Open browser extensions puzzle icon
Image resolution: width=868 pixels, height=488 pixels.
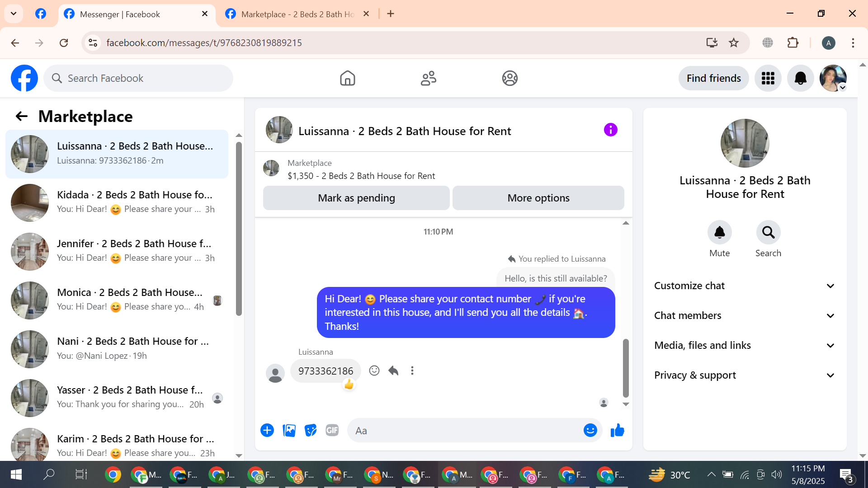pyautogui.click(x=793, y=43)
